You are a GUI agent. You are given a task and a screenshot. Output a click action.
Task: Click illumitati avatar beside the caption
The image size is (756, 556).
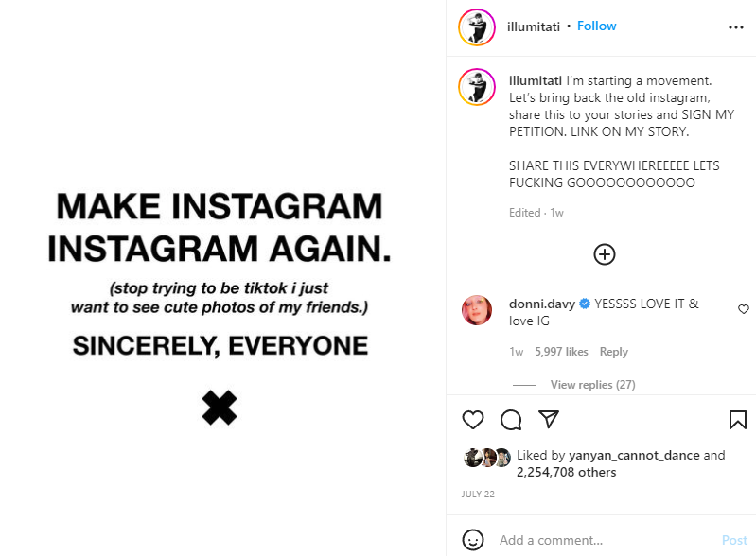477,87
